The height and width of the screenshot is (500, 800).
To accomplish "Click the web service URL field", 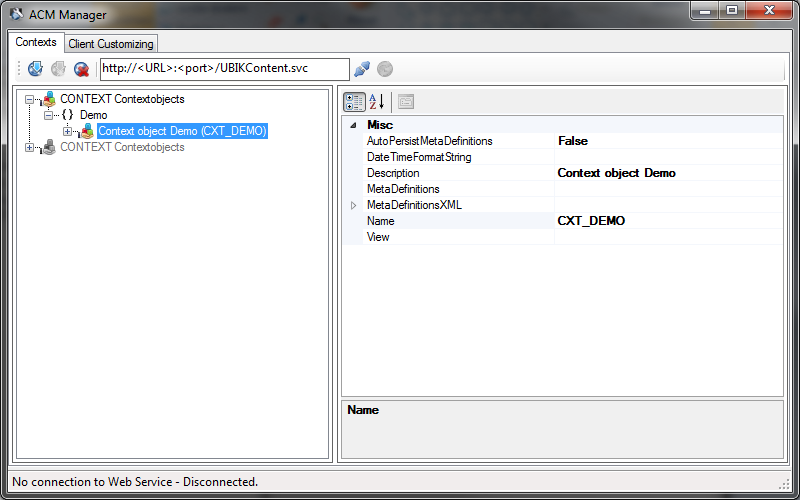I will coord(224,69).
